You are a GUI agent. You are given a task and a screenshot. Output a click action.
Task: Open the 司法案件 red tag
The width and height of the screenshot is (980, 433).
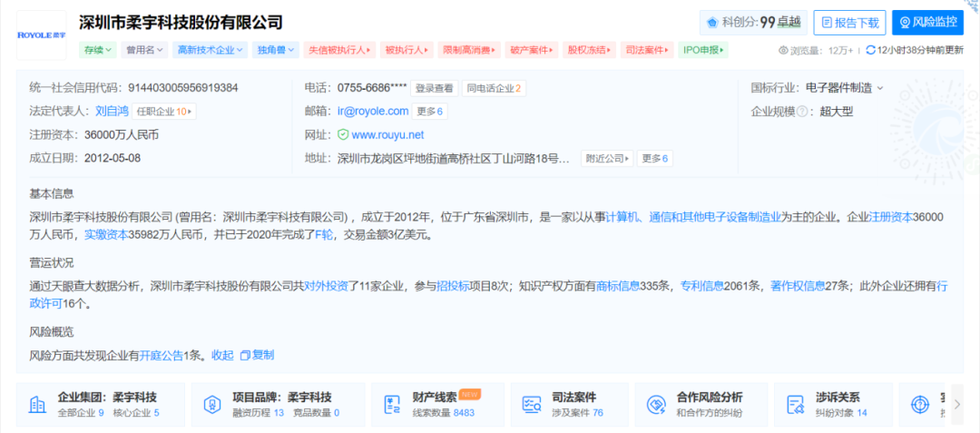(647, 50)
